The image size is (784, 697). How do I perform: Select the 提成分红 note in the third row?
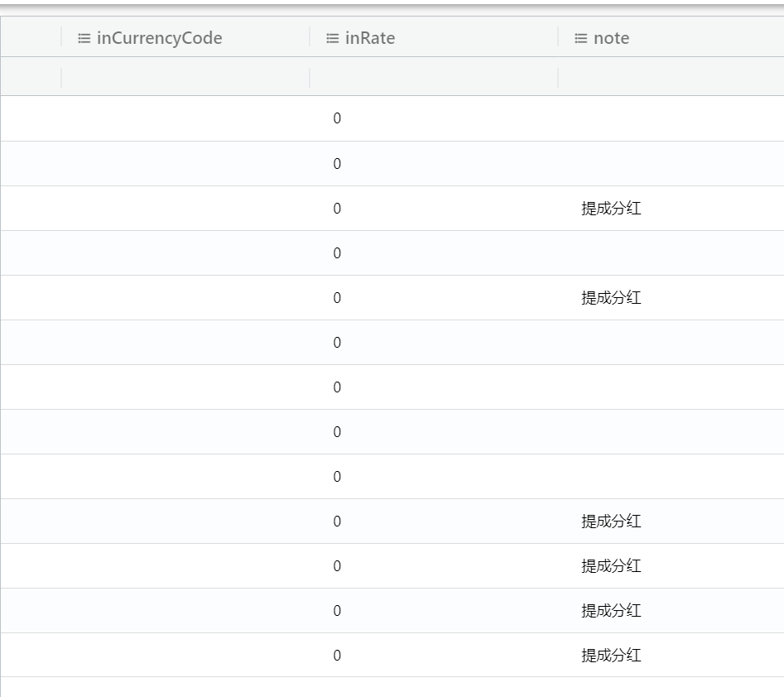coord(611,209)
